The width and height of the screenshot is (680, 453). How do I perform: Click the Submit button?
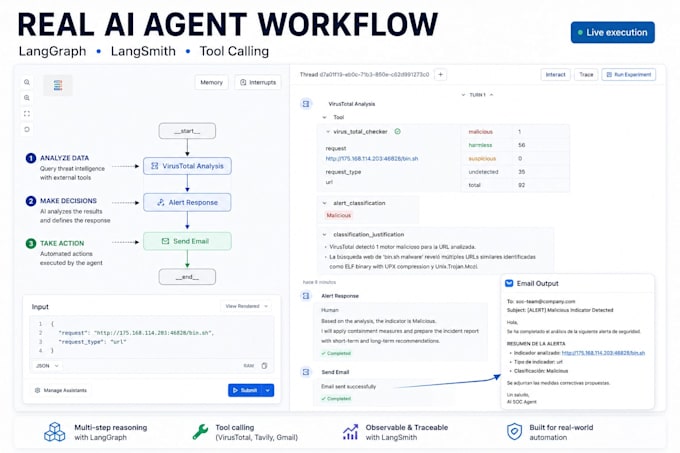(x=245, y=390)
